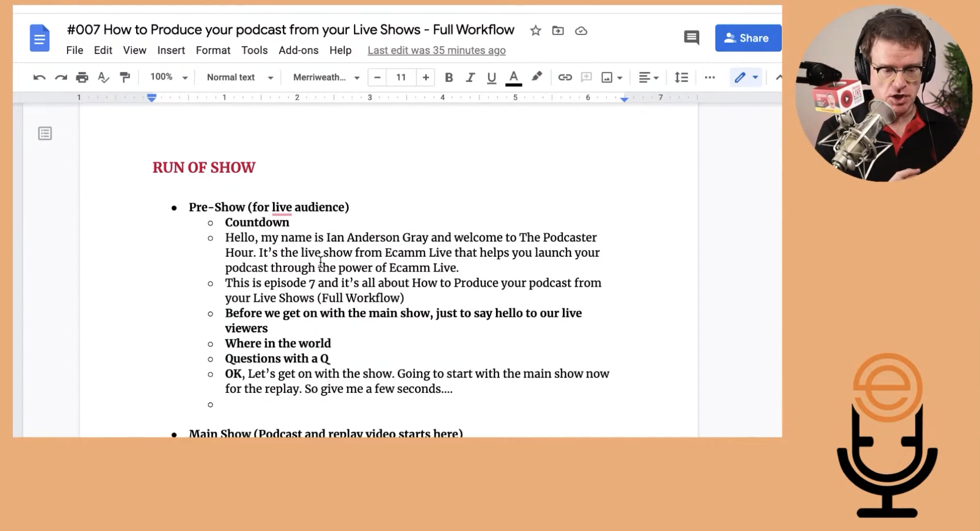Image resolution: width=980 pixels, height=531 pixels.
Task: Star this document
Action: tap(535, 31)
